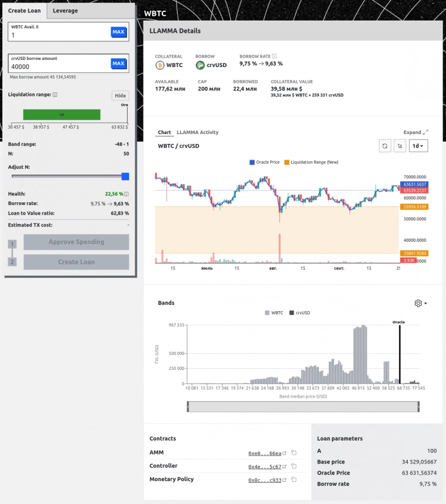Click the crvUSD borrow token icon
This screenshot has width=446, height=504.
[200, 65]
